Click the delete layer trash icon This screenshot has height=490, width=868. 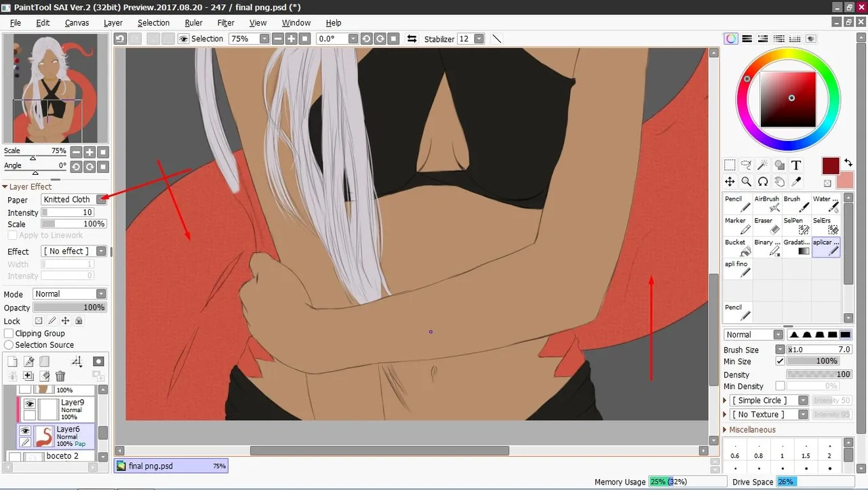point(60,376)
